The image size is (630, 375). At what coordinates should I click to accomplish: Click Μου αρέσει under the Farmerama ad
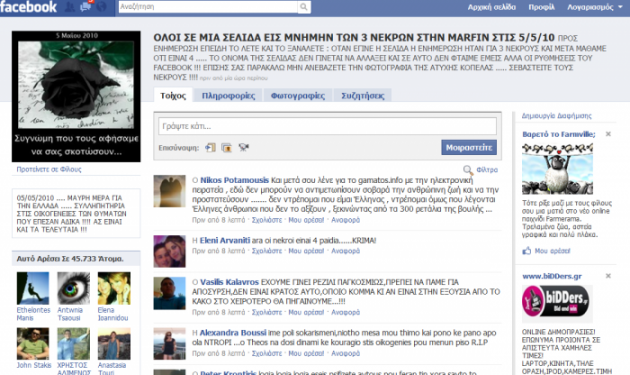tap(552, 251)
